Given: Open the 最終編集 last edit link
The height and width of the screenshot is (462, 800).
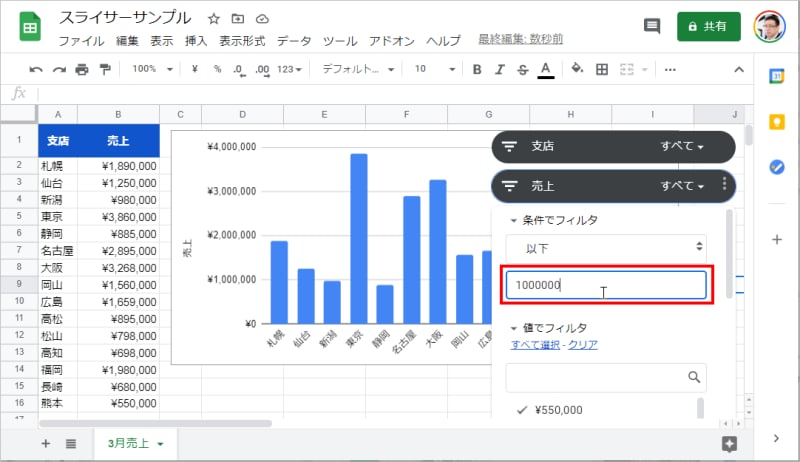Looking at the screenshot, I should (520, 39).
